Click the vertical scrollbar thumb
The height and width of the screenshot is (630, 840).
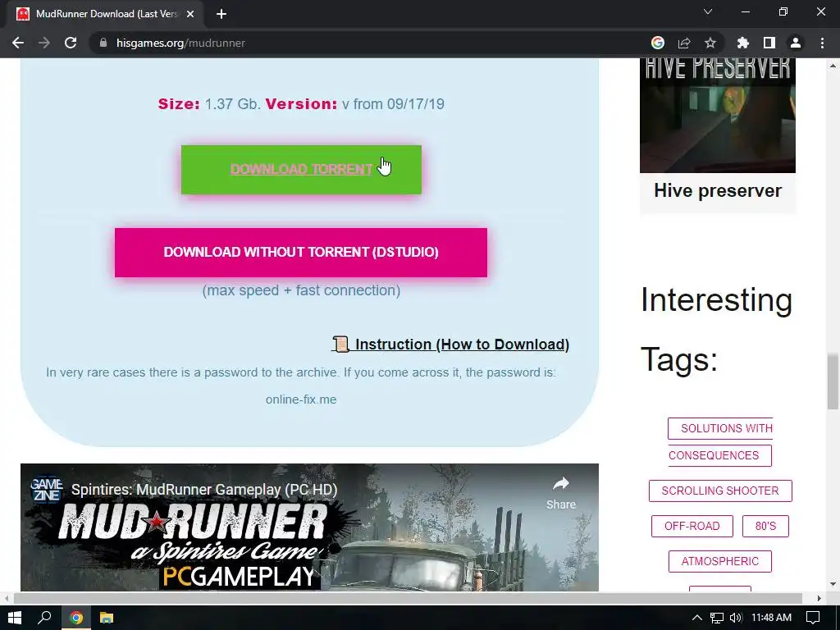pyautogui.click(x=833, y=381)
